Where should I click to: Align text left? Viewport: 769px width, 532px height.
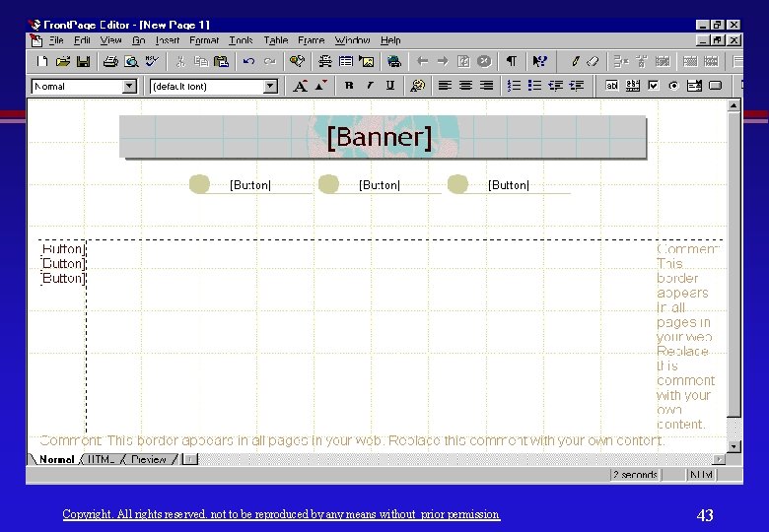pyautogui.click(x=445, y=86)
